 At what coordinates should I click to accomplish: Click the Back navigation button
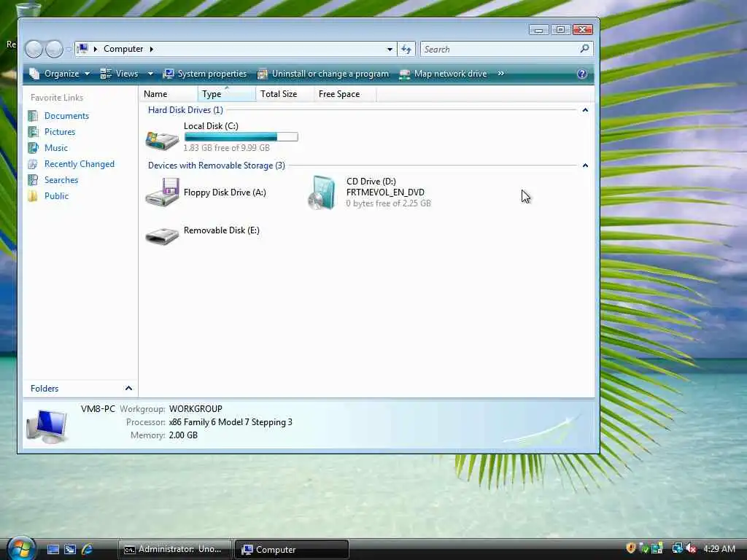34,49
